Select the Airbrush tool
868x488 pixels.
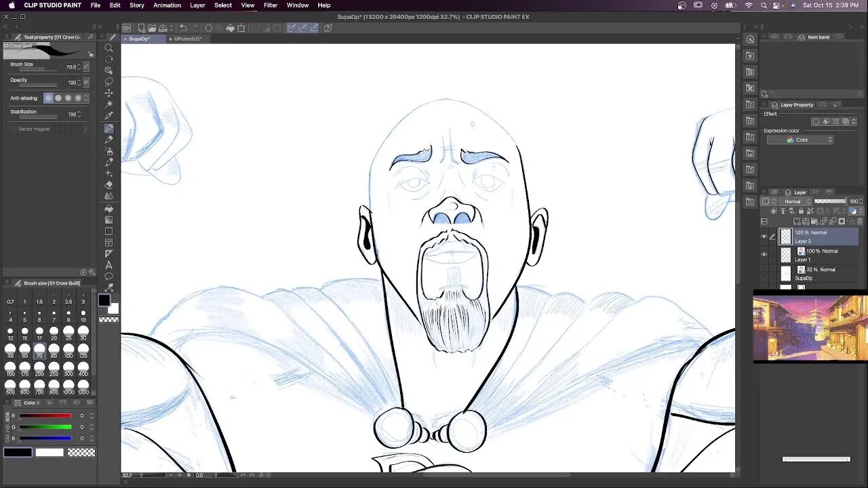click(x=108, y=150)
